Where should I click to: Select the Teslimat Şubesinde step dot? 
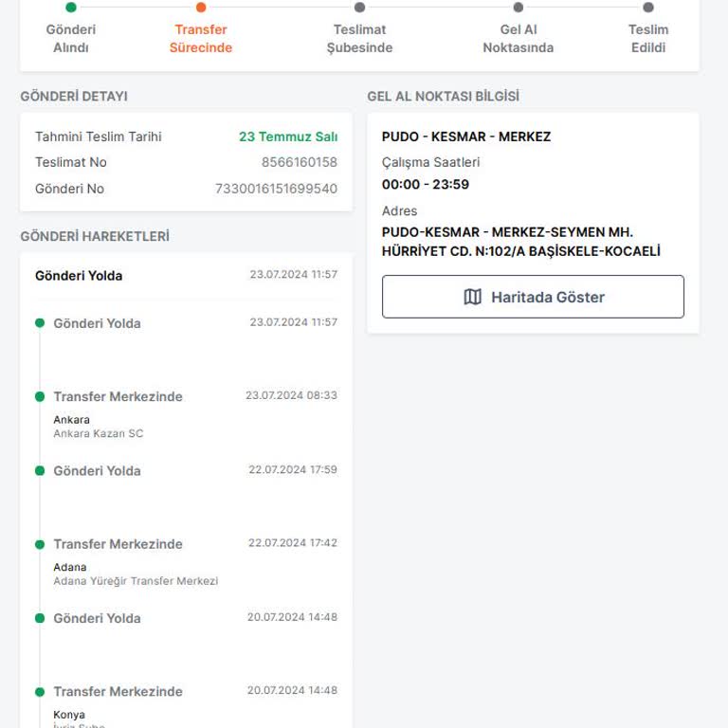(x=359, y=8)
